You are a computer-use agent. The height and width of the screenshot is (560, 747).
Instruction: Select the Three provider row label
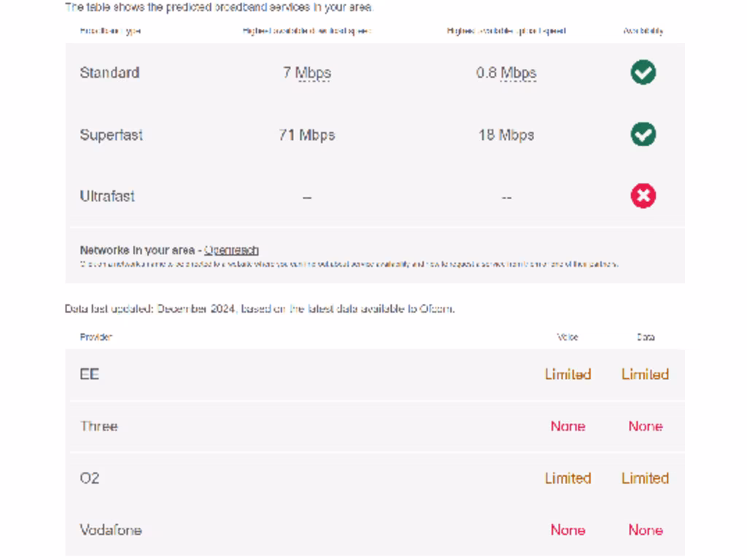coord(98,426)
